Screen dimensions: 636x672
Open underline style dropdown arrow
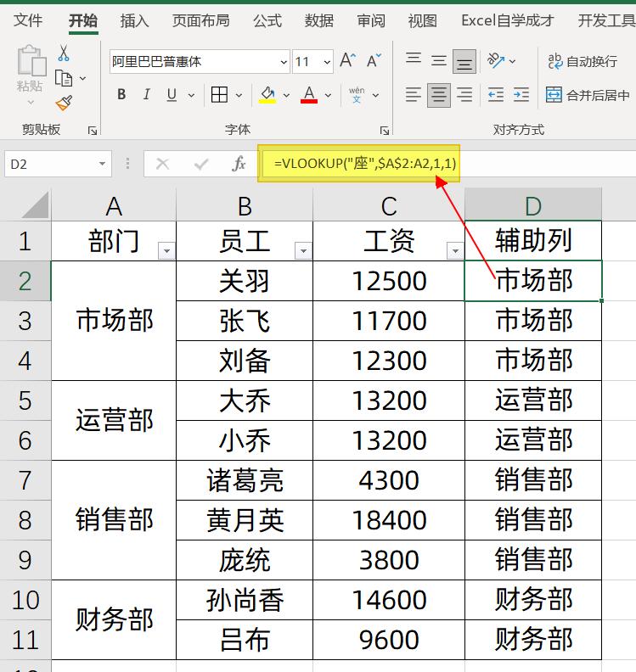191,95
